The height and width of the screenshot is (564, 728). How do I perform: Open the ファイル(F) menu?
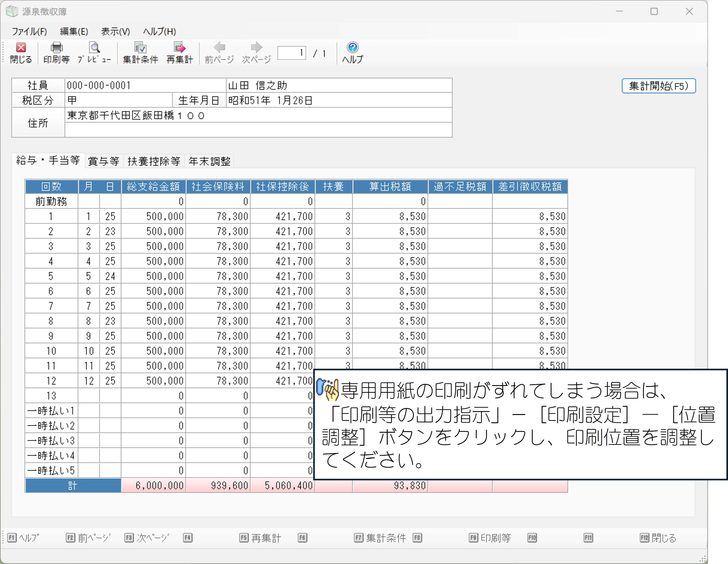pyautogui.click(x=29, y=31)
